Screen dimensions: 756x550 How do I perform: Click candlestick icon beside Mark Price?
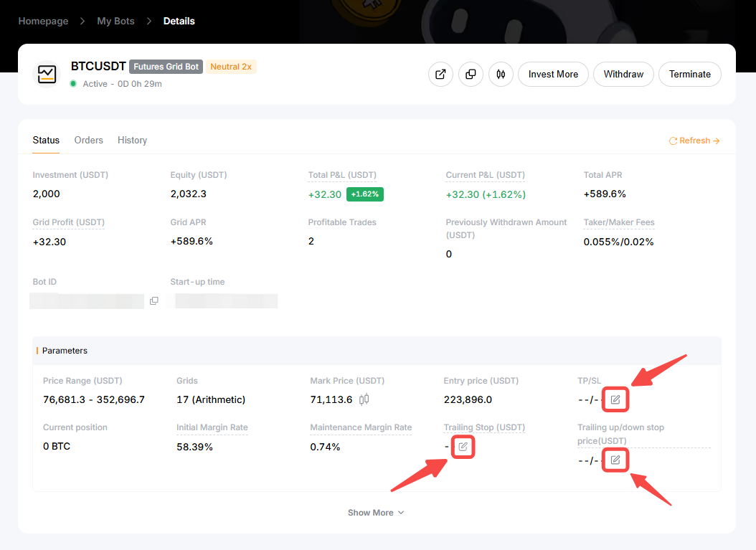tap(364, 399)
